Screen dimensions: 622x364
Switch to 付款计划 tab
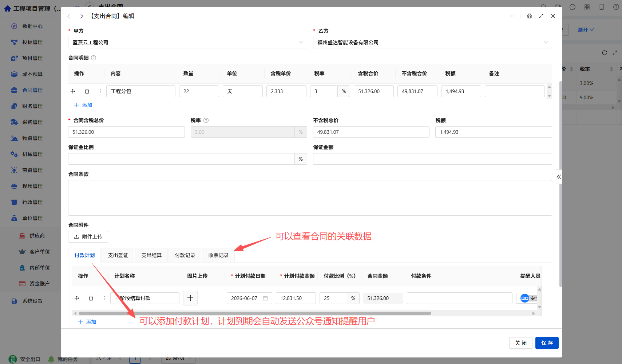click(84, 255)
